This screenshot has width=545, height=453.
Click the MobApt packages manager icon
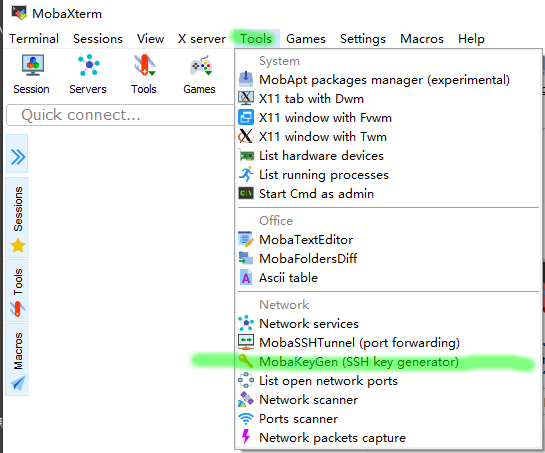(x=246, y=80)
